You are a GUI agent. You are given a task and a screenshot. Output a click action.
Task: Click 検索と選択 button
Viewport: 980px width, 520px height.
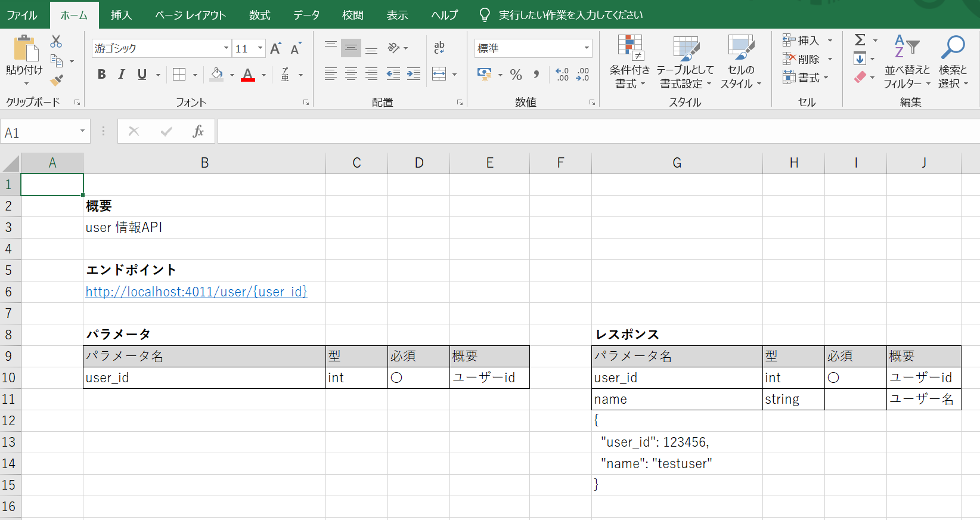pos(953,61)
